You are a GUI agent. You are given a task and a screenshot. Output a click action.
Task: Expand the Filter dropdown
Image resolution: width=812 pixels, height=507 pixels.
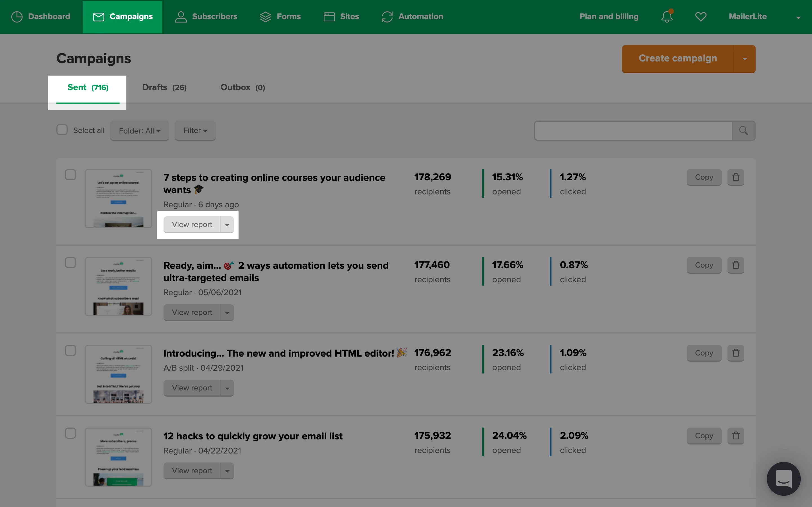[195, 130]
